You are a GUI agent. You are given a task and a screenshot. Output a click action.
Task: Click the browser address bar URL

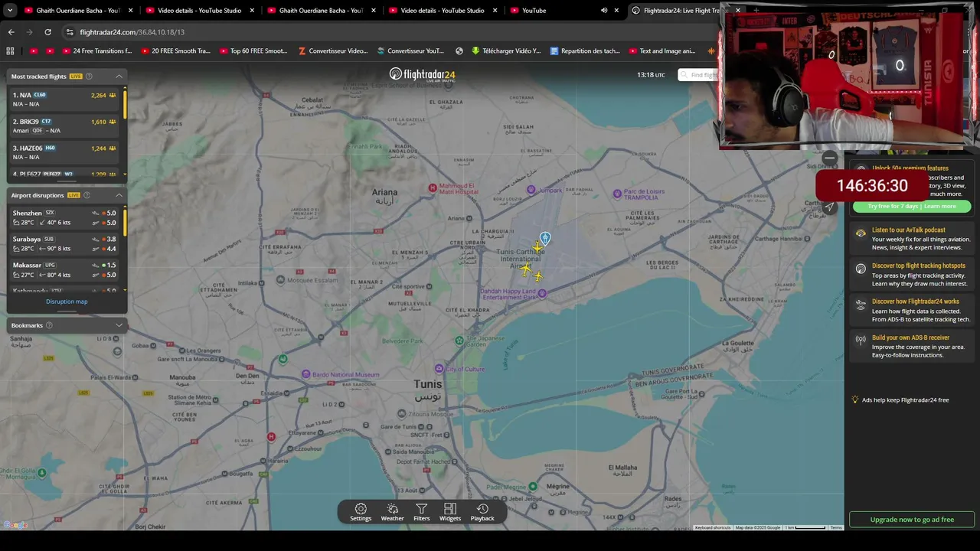132,32
